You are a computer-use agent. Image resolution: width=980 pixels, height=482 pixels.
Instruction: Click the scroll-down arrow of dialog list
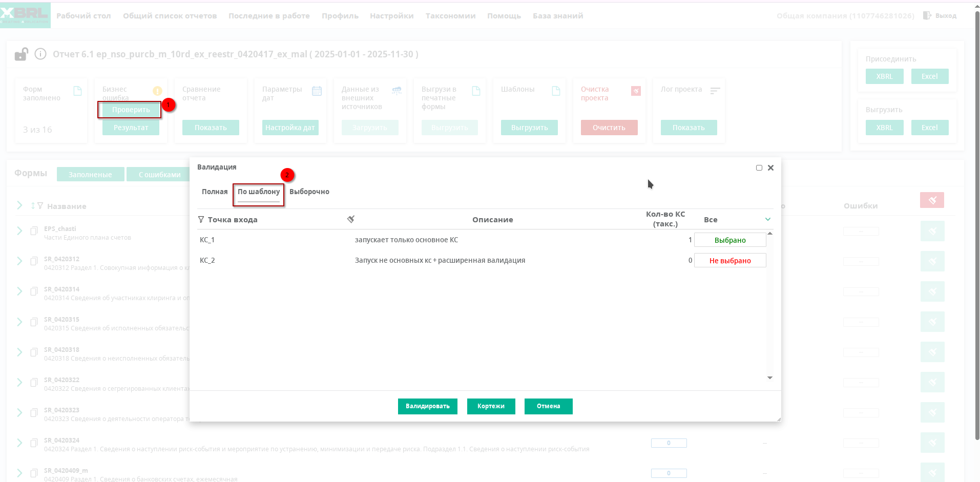(x=769, y=378)
